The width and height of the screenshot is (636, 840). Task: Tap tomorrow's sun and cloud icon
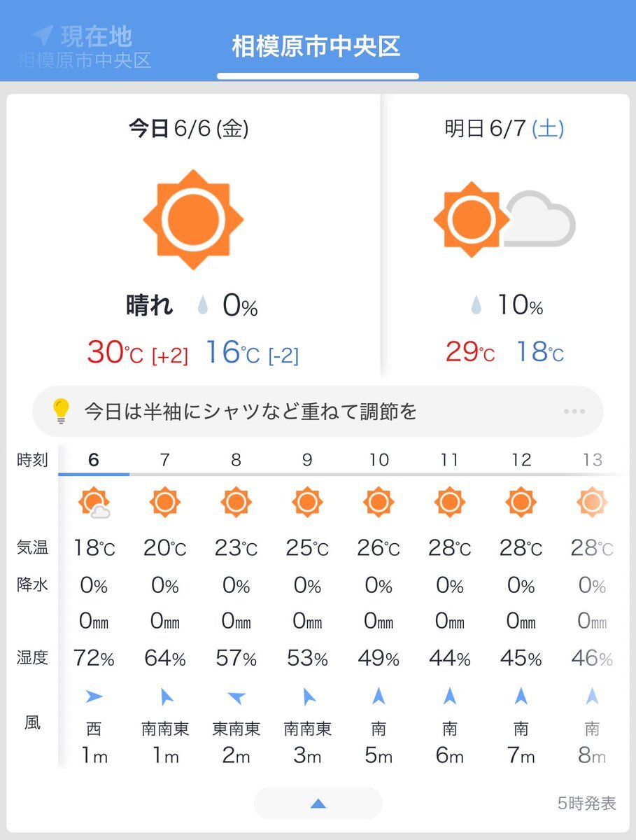point(504,219)
